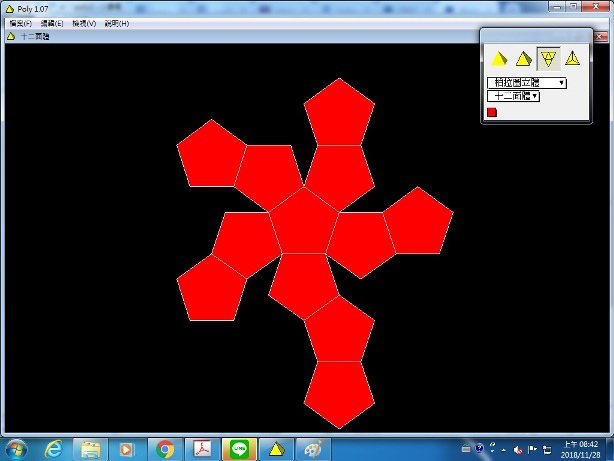Click the bottommost pentagon of the net

(340, 393)
